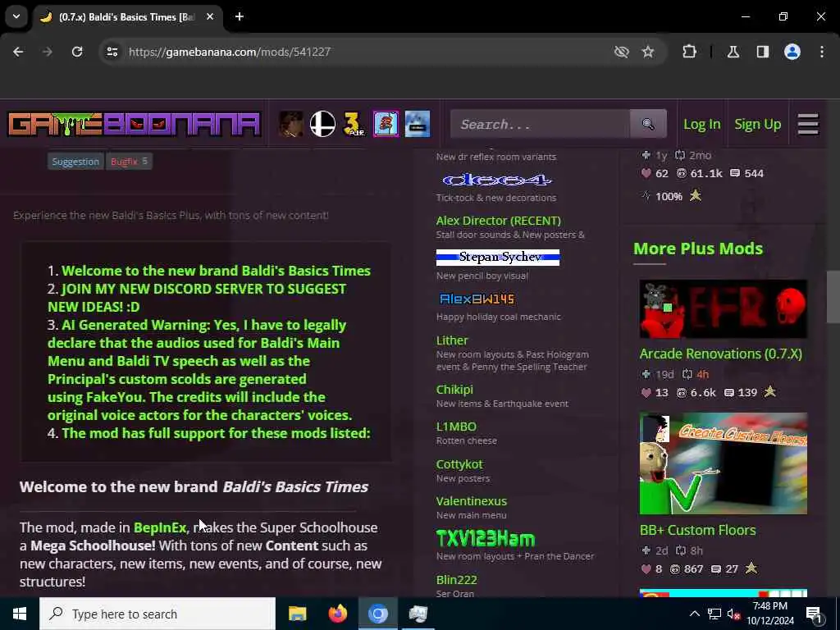
Task: Open the hamburger site menu
Action: (808, 125)
